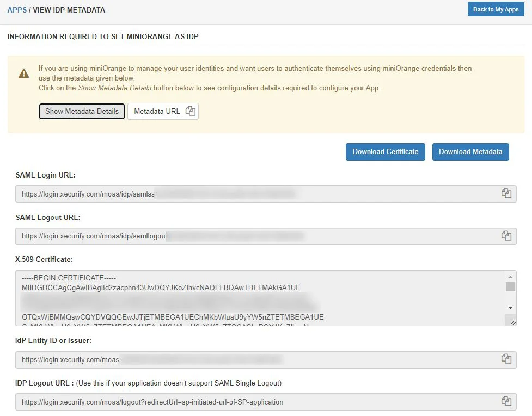Click the IdP Entity ID field
This screenshot has height=416, width=532.
[x=266, y=360]
